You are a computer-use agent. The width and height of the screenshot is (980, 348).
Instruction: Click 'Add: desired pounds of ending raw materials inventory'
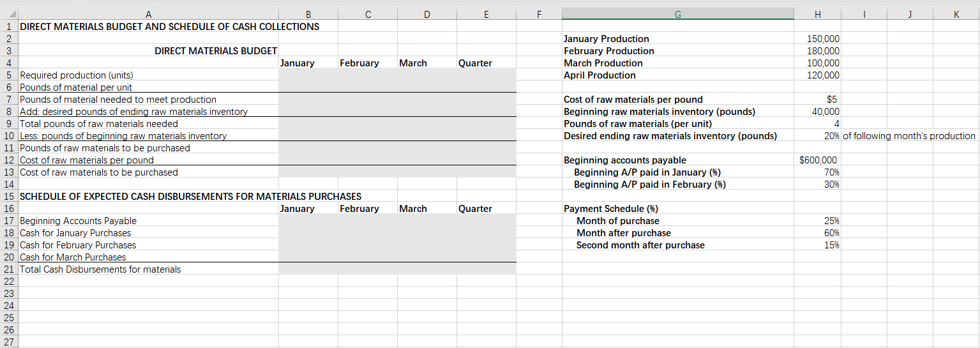tap(133, 112)
